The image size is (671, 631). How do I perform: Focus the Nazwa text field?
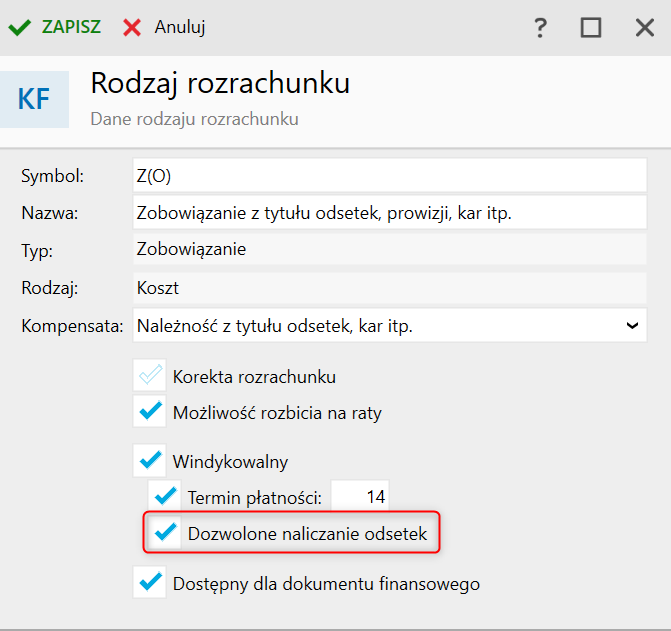389,212
